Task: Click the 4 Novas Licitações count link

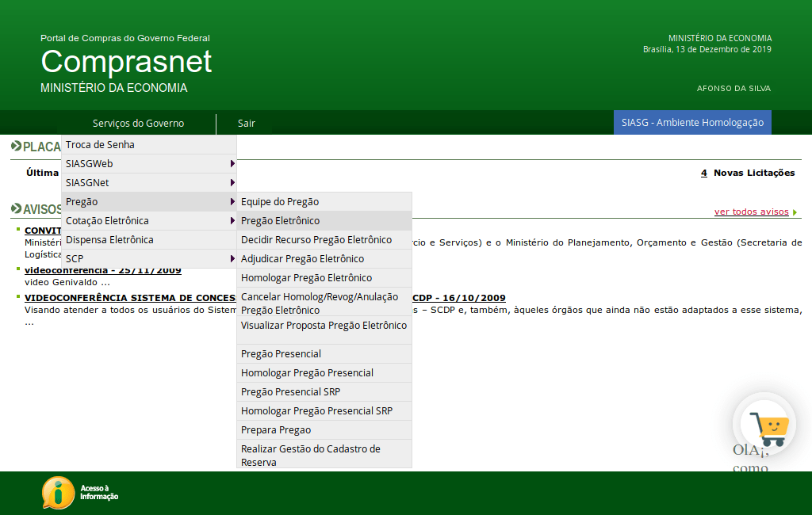Action: 704,173
